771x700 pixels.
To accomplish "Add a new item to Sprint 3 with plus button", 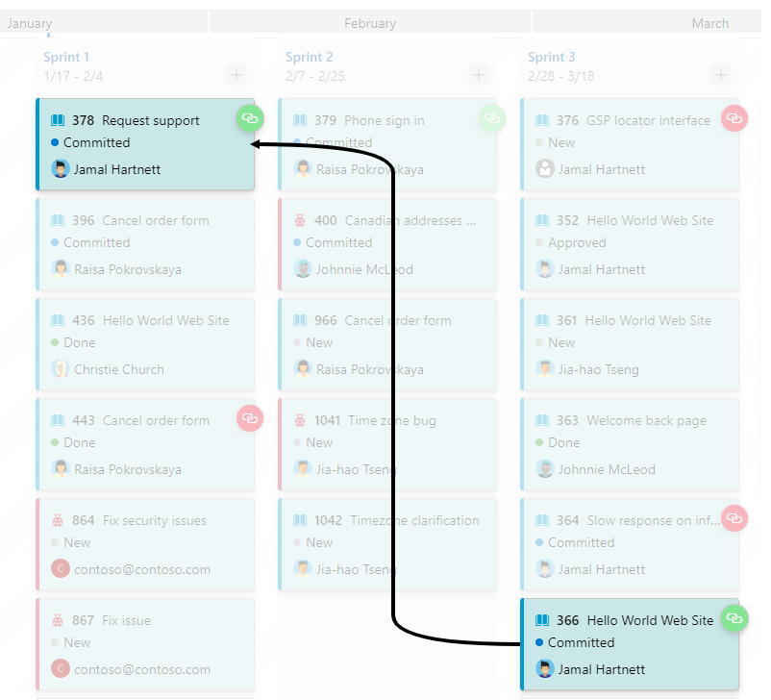I will [721, 75].
